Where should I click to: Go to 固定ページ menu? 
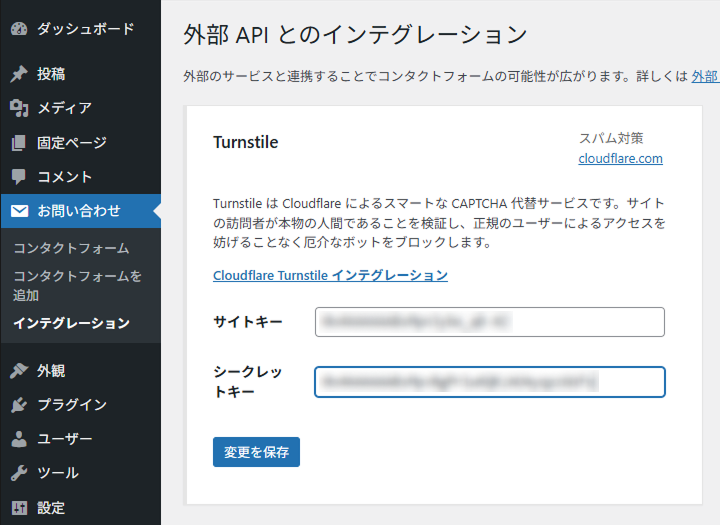click(80, 143)
